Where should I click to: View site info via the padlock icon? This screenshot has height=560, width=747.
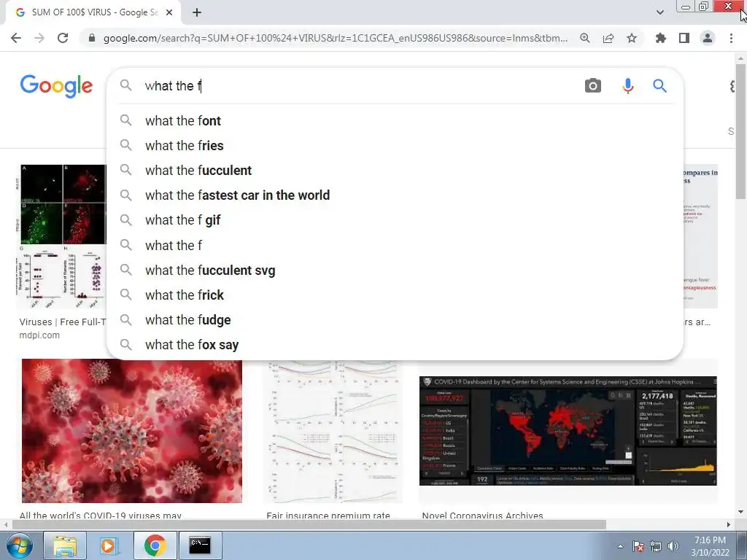[92, 38]
